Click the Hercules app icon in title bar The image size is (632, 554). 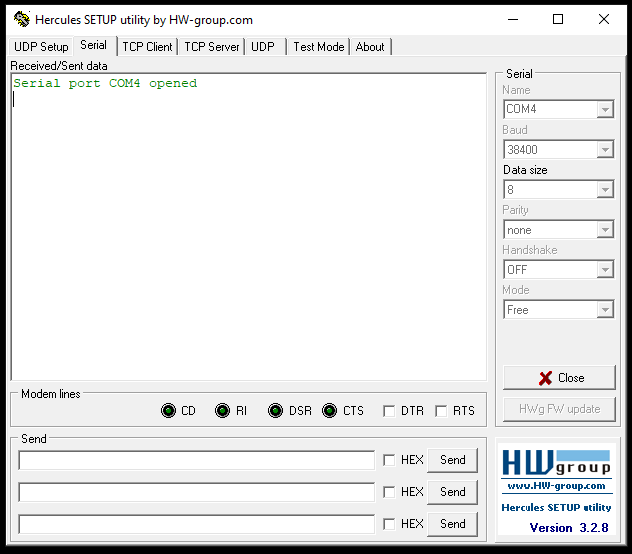click(x=21, y=19)
